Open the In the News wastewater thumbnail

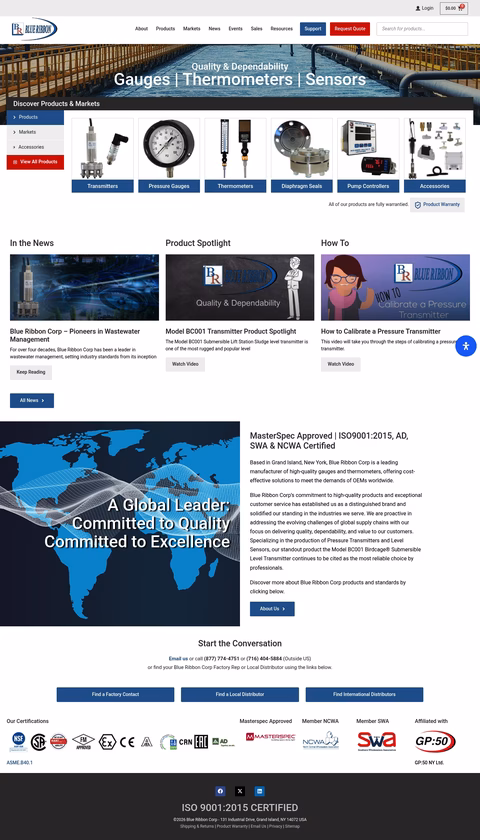pyautogui.click(x=85, y=287)
